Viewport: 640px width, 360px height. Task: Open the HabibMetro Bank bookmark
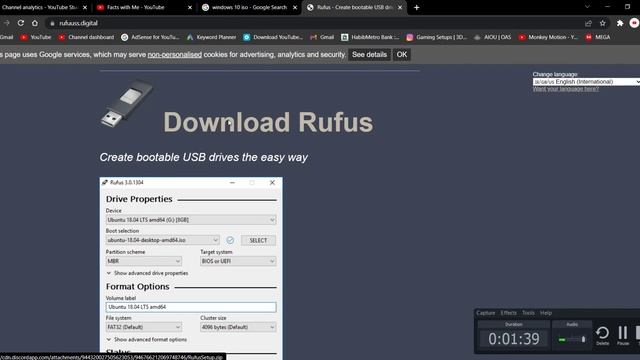[370, 37]
